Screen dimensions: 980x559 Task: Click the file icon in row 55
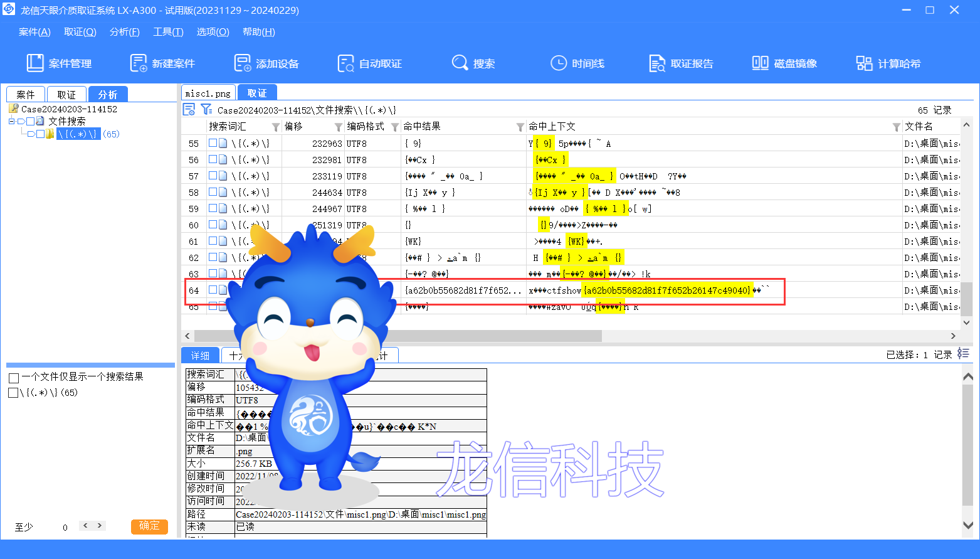(223, 143)
